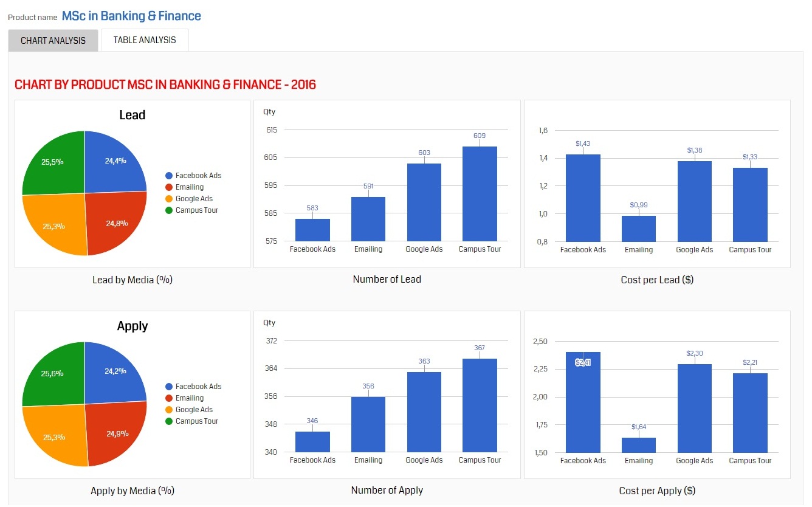This screenshot has height=507, width=812.
Task: Select Emailing bar in Cost per Lead chart
Action: click(x=639, y=229)
